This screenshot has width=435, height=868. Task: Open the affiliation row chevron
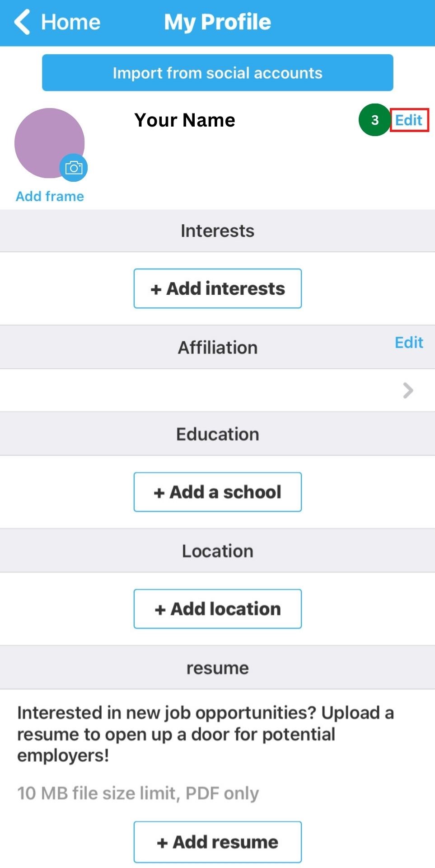pyautogui.click(x=408, y=391)
